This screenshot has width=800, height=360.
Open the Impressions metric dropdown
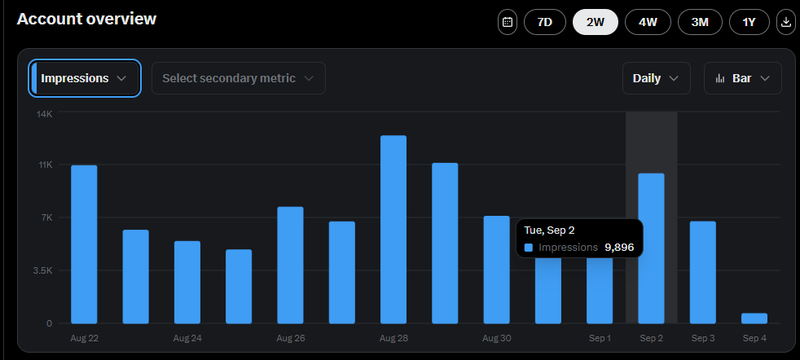(84, 78)
